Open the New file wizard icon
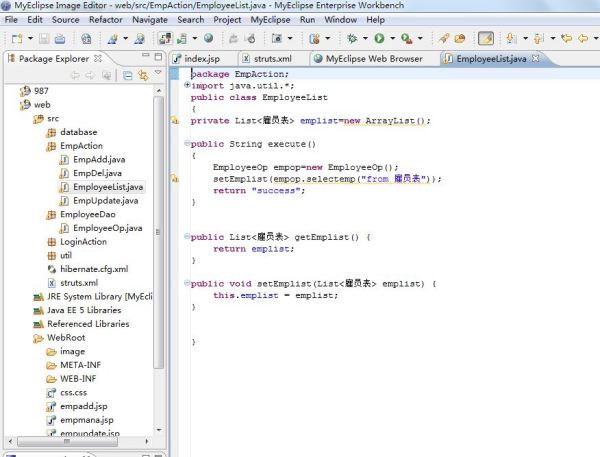The image size is (600, 457). [17, 39]
